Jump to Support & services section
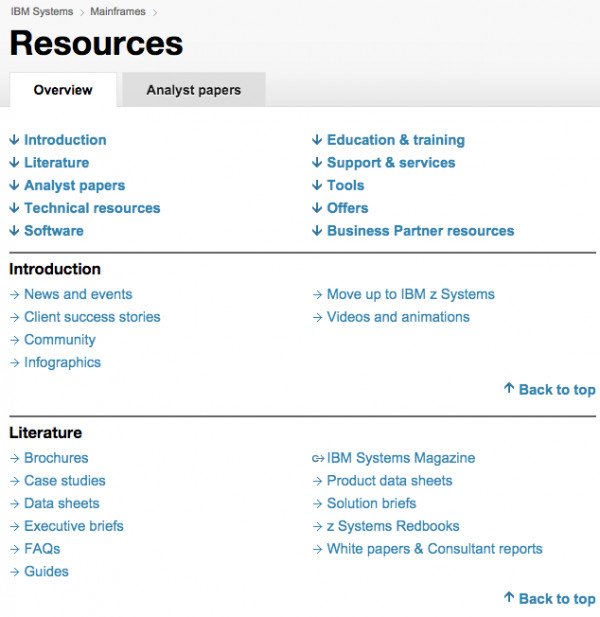 pos(391,163)
